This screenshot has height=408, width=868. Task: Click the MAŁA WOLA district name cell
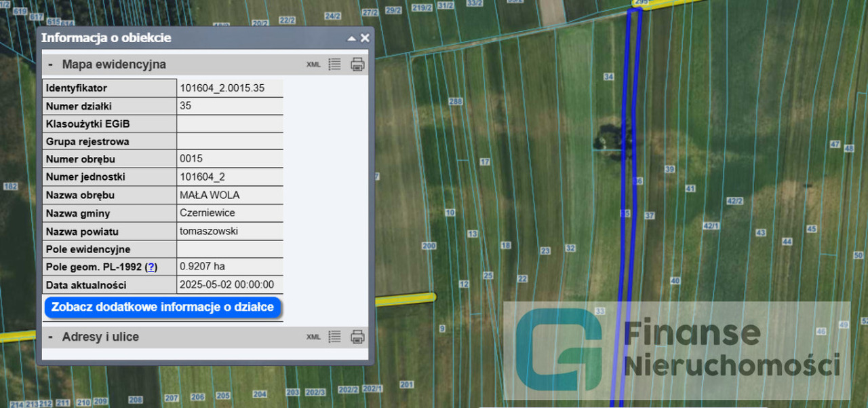210,196
